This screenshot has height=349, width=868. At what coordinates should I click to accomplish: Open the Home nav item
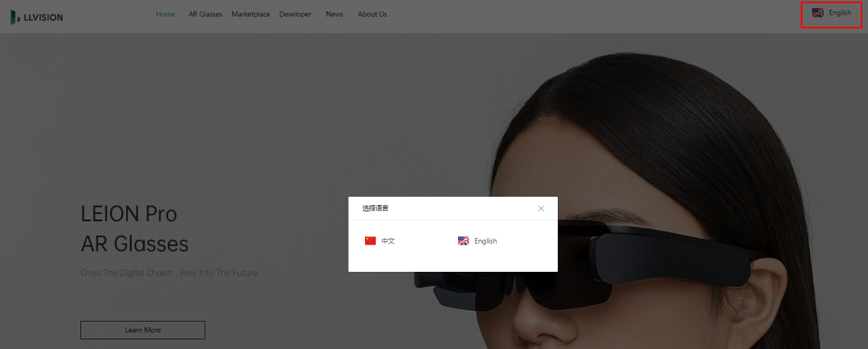[x=165, y=14]
